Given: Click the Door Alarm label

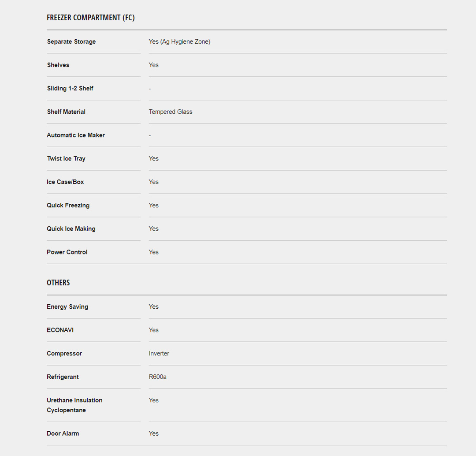Looking at the screenshot, I should point(63,434).
